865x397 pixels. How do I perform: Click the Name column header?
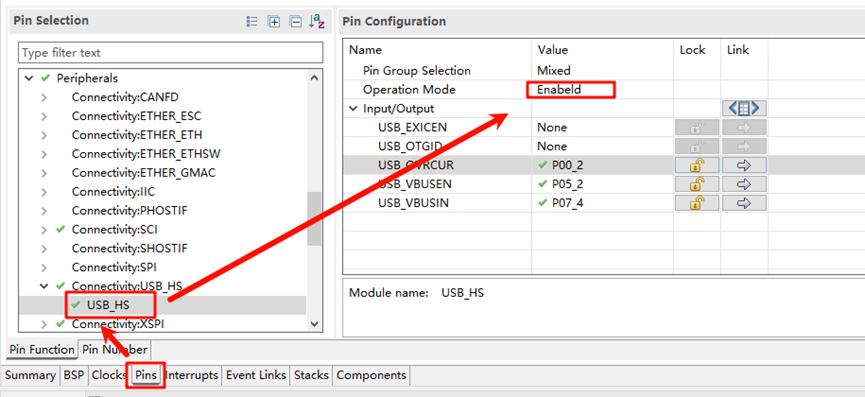366,50
